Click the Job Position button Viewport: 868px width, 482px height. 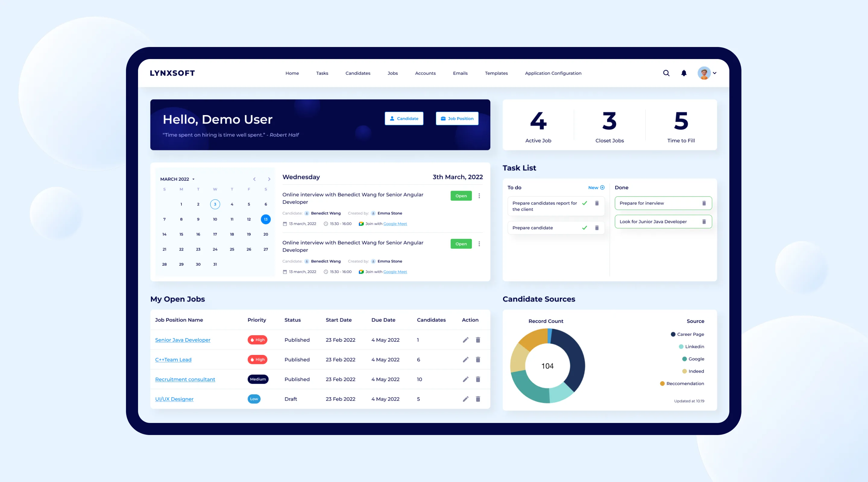[x=457, y=119]
